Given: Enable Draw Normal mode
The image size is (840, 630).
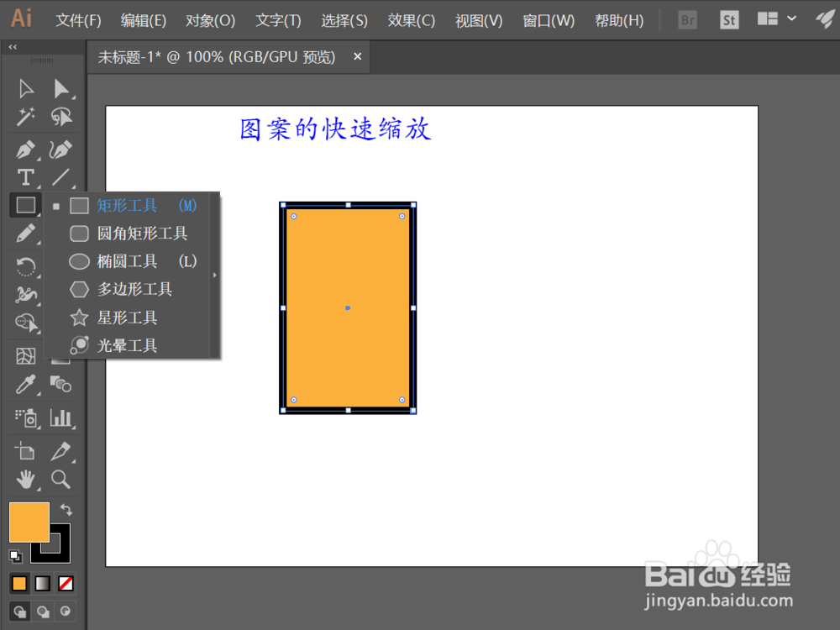Looking at the screenshot, I should (x=20, y=612).
